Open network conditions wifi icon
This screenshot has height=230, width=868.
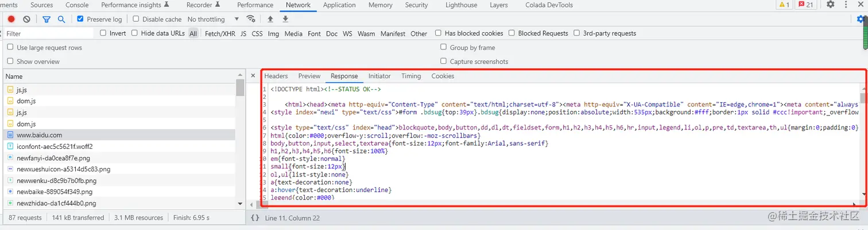click(x=250, y=19)
